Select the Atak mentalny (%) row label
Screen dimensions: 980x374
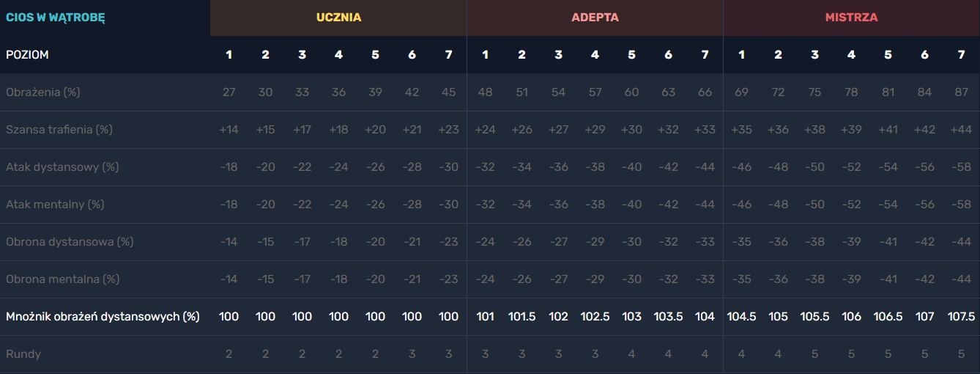pos(55,205)
